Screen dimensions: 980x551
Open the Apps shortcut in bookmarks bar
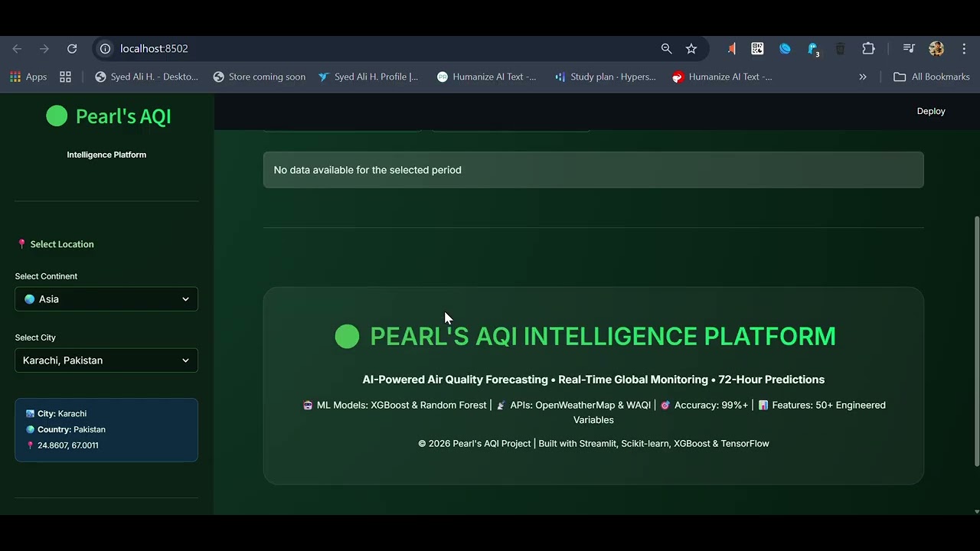coord(28,77)
